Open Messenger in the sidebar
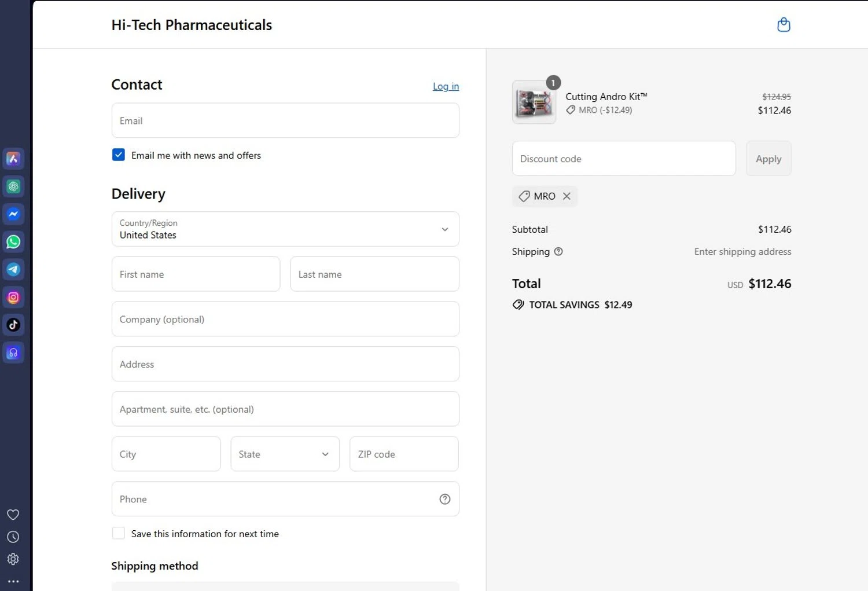The image size is (868, 591). point(13,214)
